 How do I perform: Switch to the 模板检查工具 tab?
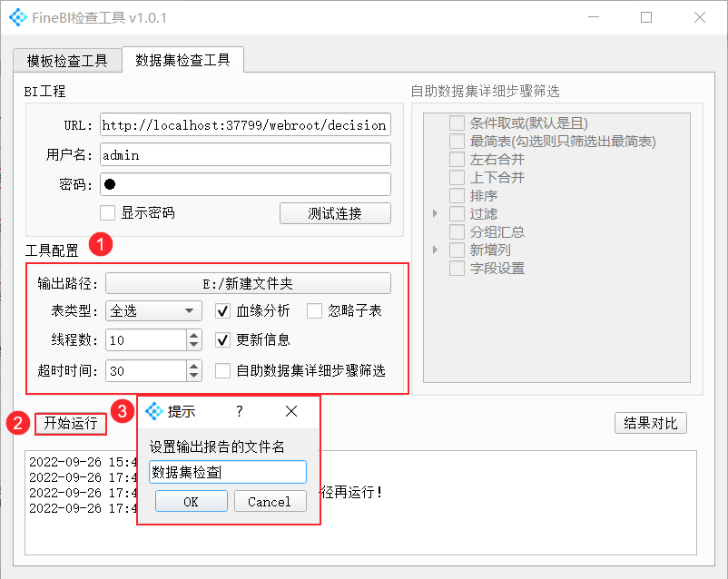pos(67,61)
